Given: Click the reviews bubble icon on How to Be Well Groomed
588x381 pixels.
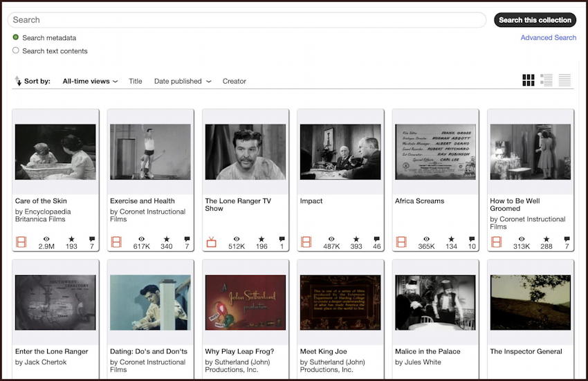Looking at the screenshot, I should coord(567,239).
